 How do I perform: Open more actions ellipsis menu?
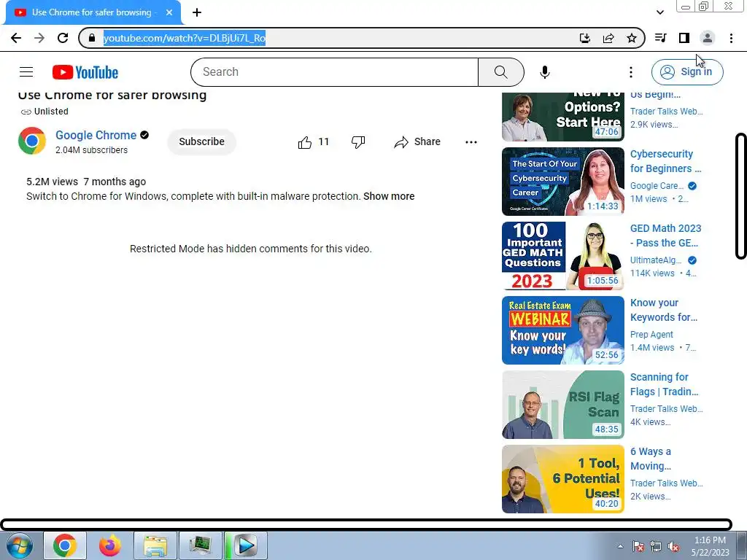point(471,142)
